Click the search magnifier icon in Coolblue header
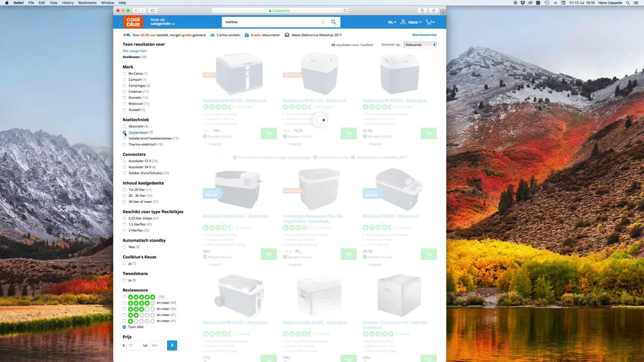 point(334,22)
